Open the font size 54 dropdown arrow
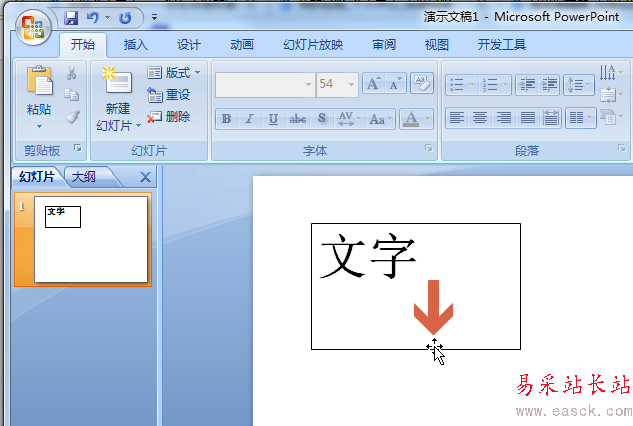Image resolution: width=633 pixels, height=426 pixels. pyautogui.click(x=351, y=84)
